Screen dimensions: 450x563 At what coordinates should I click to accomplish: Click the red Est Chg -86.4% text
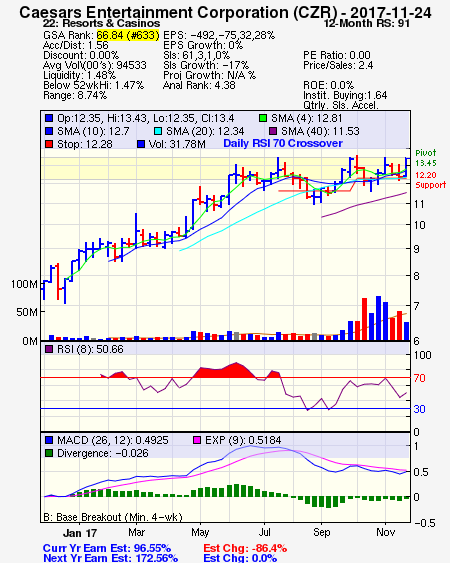tap(245, 548)
